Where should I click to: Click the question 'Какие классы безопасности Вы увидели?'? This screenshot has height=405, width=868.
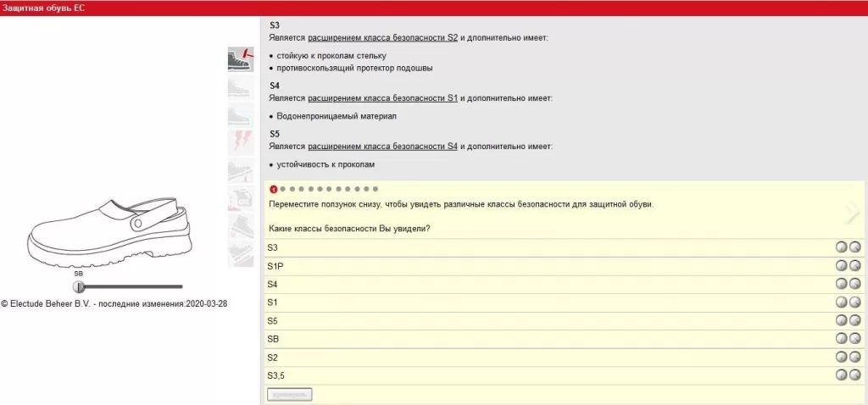[x=350, y=229]
